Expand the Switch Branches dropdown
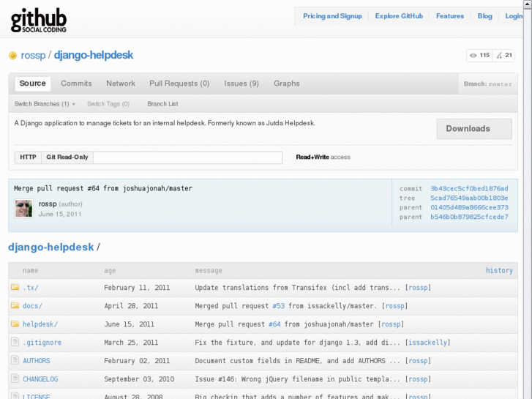Viewport: 532px width, 399px height. (x=45, y=104)
